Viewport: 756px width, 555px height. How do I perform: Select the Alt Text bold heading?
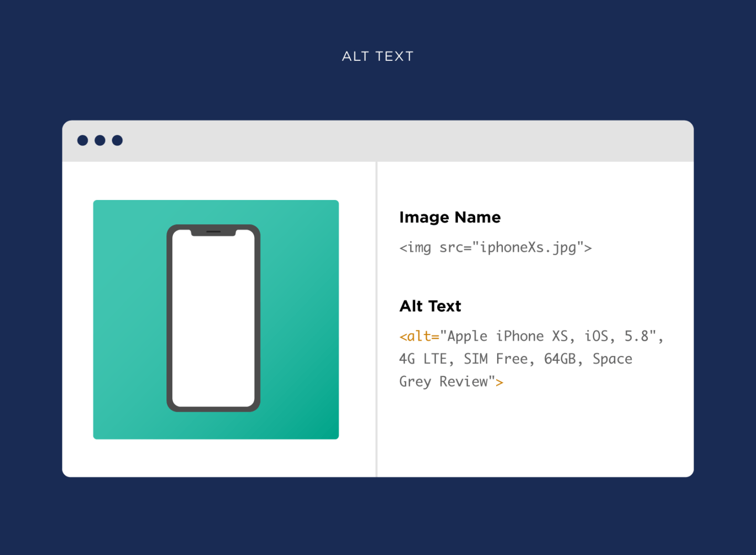coord(430,306)
